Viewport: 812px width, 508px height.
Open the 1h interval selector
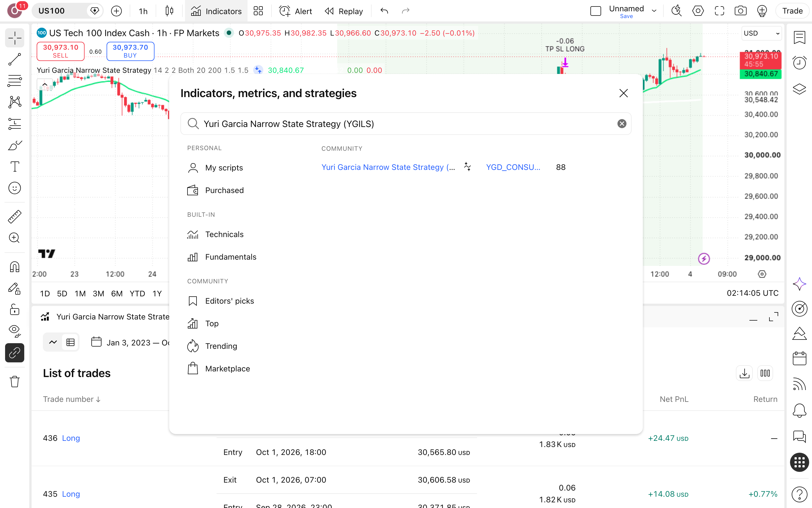pos(143,11)
